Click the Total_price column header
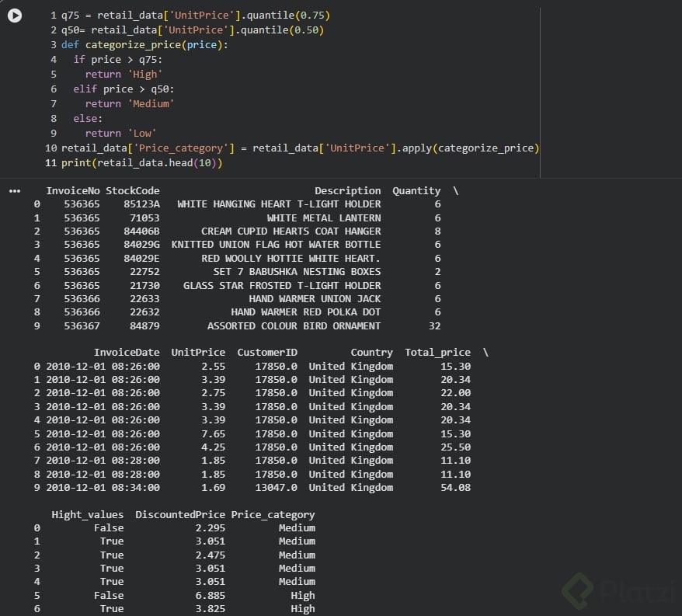 (437, 353)
